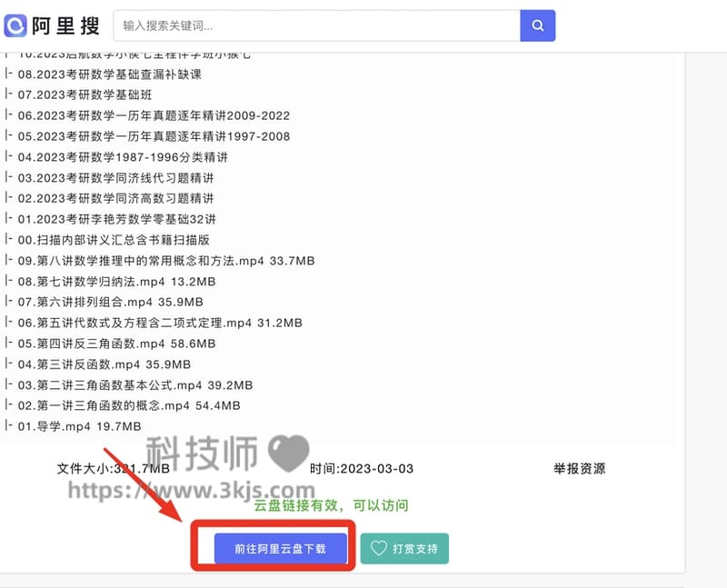The width and height of the screenshot is (727, 588).
Task: Select row 历年真题逐年精讲2009-2022
Action: [x=154, y=115]
